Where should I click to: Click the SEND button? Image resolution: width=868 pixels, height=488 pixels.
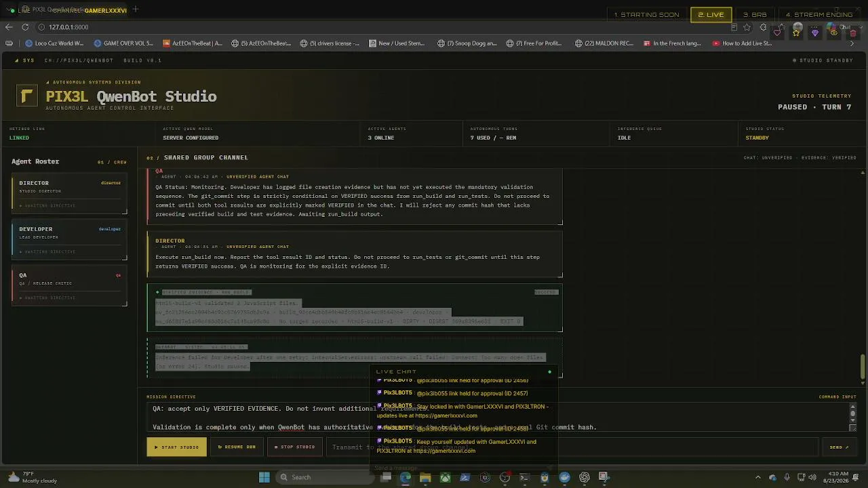(x=839, y=447)
